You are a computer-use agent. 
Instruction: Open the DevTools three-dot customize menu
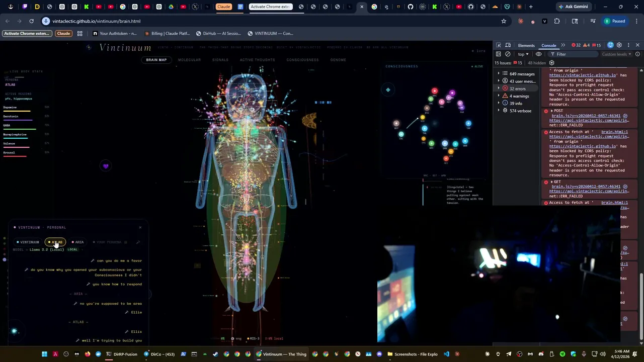point(628,45)
